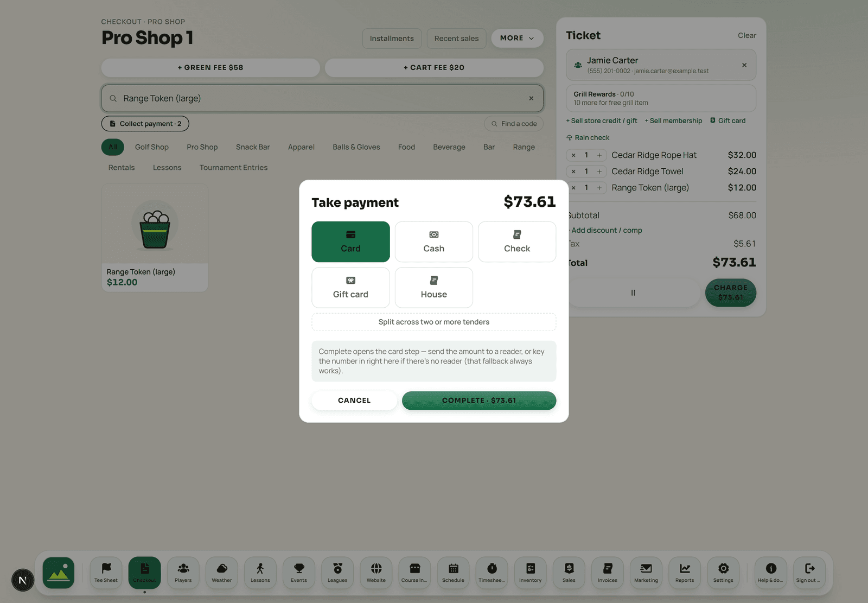This screenshot has height=603, width=868.
Task: Click the round N badge icon
Action: point(23,580)
